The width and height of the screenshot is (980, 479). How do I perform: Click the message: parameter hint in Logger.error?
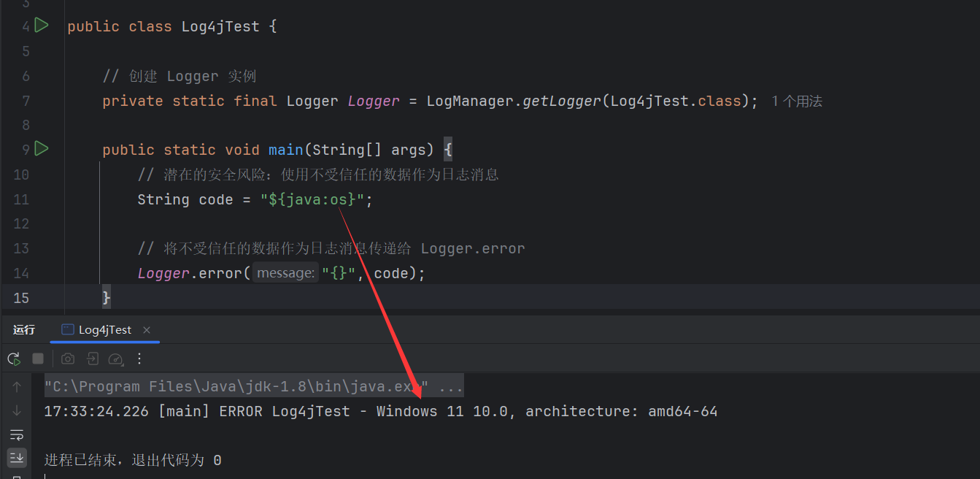(x=285, y=273)
